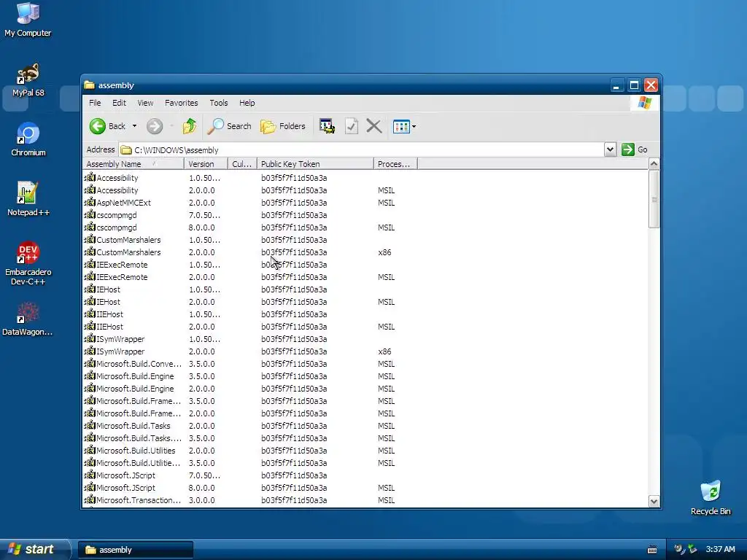The width and height of the screenshot is (747, 560).
Task: Click the Views toolbar icon
Action: [400, 126]
